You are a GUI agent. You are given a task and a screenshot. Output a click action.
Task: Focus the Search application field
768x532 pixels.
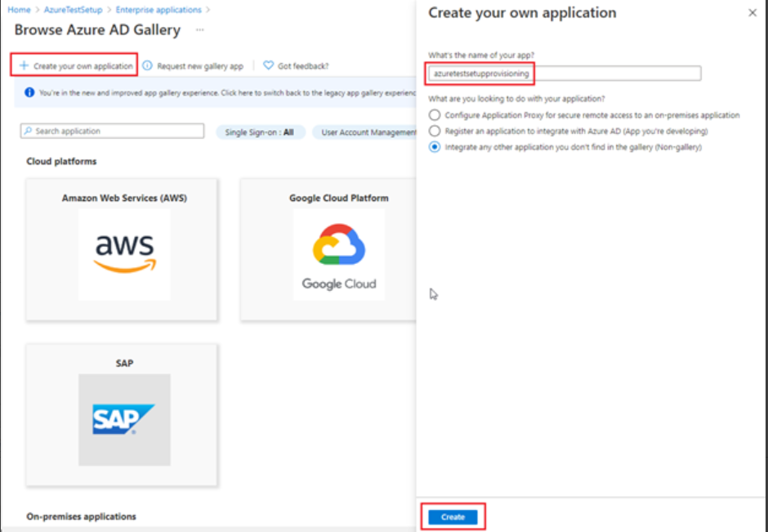tap(112, 131)
